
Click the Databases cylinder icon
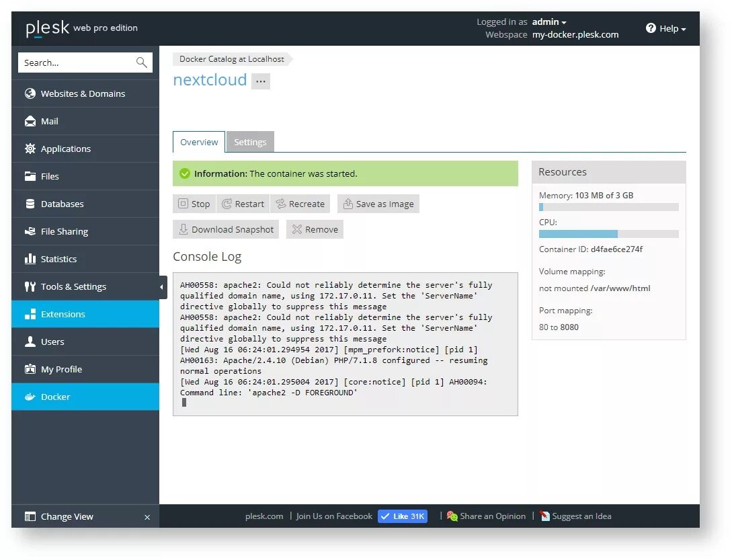coord(30,204)
